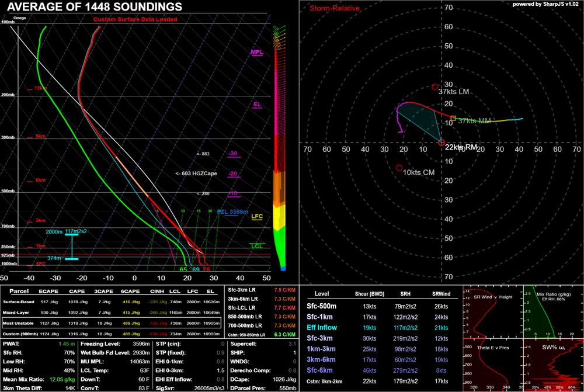Click the 'AVERAGE OF 1448 SOUNDINGS' title
This screenshot has height=392, width=584.
tap(95, 6)
